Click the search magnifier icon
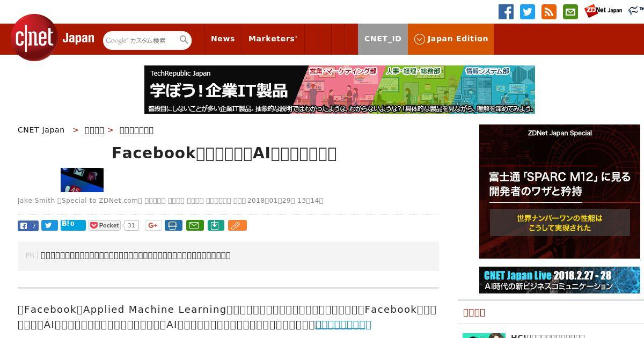Viewport: 644px width, 338px height. click(184, 40)
